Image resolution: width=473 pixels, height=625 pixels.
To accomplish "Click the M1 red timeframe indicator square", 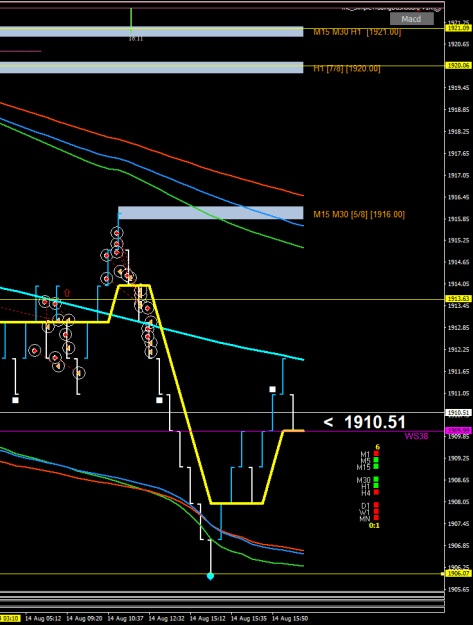I will pos(376,454).
